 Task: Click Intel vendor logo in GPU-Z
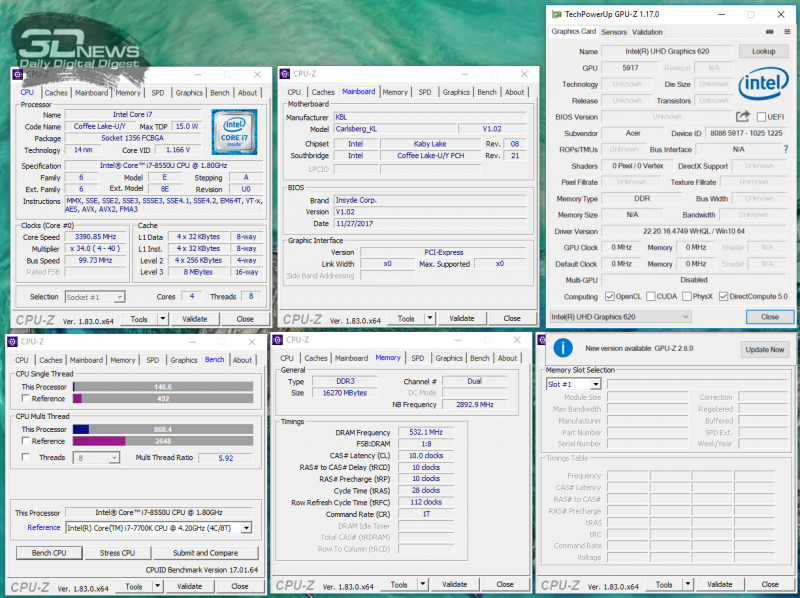pos(764,84)
